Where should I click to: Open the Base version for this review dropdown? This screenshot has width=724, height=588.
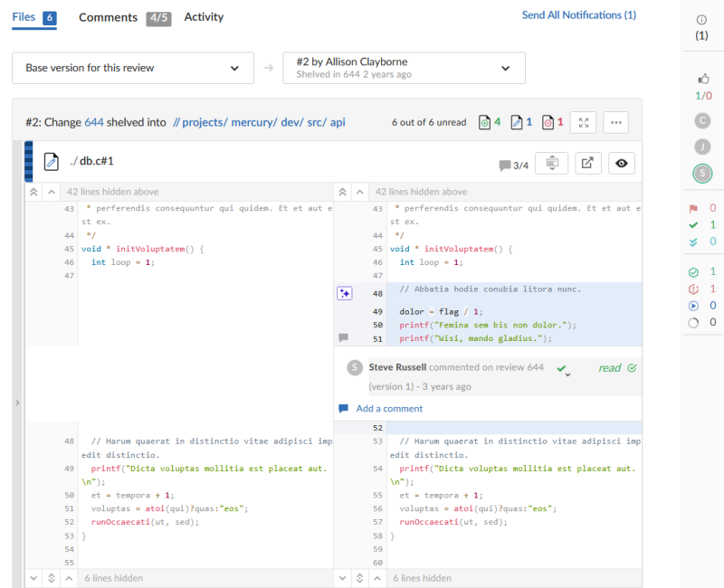coord(133,68)
